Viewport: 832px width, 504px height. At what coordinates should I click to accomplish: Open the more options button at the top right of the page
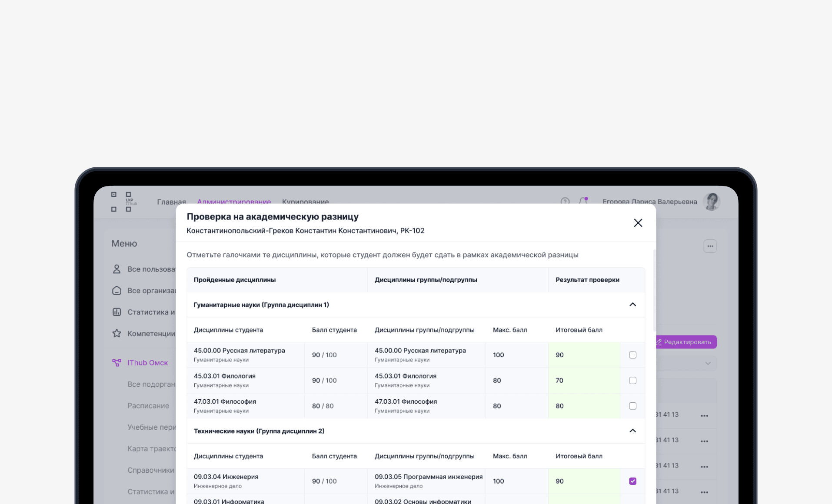point(710,246)
